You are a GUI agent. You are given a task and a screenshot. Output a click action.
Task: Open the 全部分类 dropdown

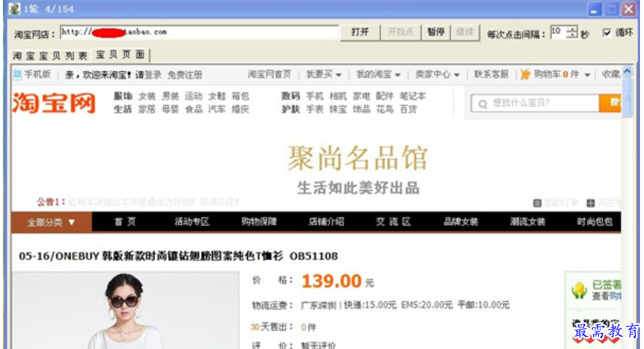51,222
